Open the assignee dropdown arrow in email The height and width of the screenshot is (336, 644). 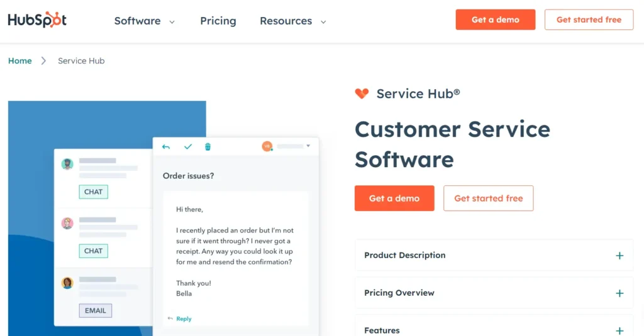click(x=308, y=146)
